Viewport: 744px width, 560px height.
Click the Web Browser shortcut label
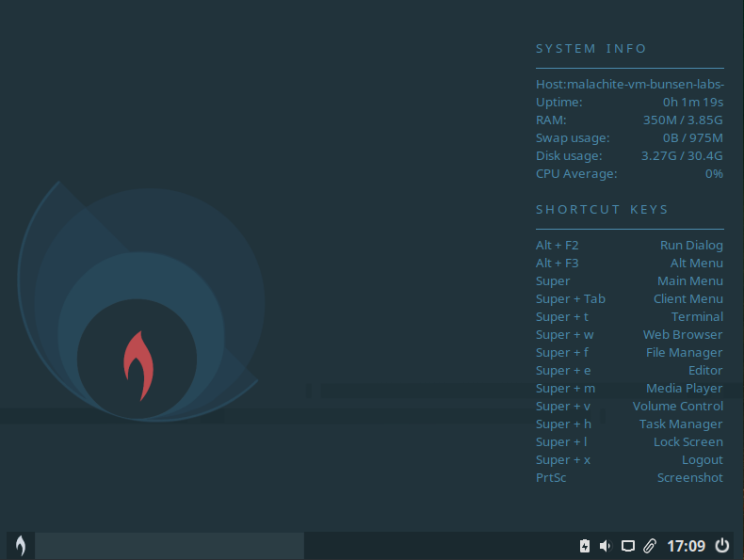click(x=683, y=334)
